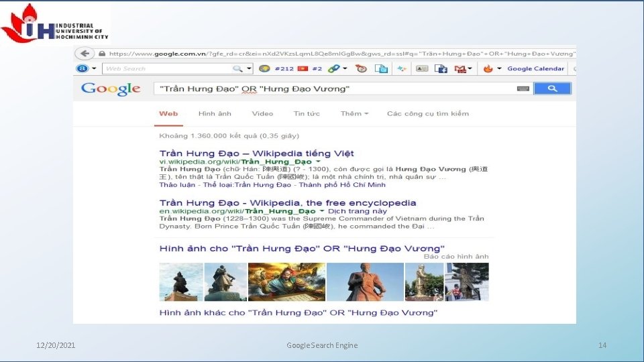This screenshot has width=644, height=362.
Task: Open painted warrior illustration thumbnail
Action: click(286, 282)
